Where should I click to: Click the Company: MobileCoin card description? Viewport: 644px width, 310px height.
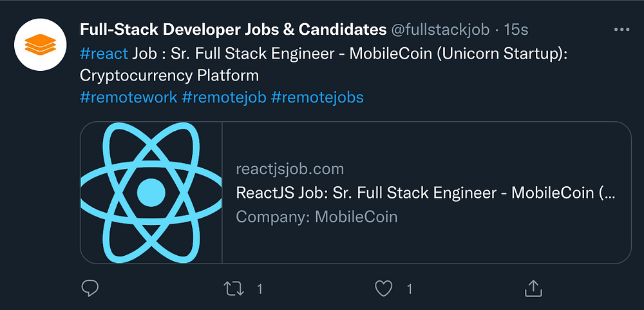coord(316,217)
